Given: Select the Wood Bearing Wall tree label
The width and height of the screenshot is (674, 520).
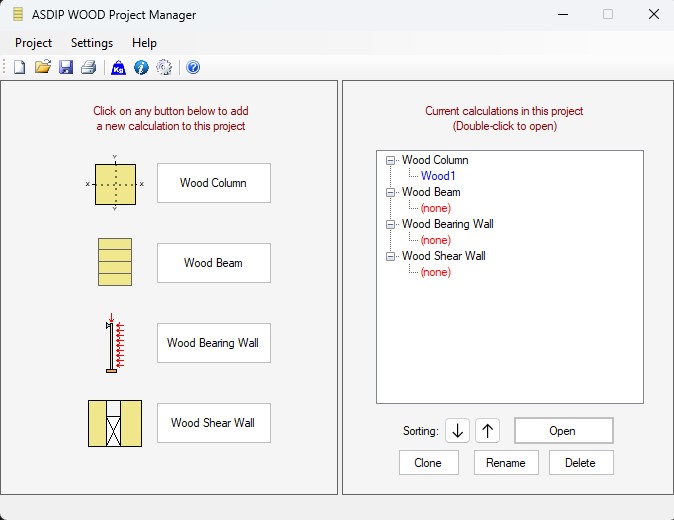Looking at the screenshot, I should 447,224.
